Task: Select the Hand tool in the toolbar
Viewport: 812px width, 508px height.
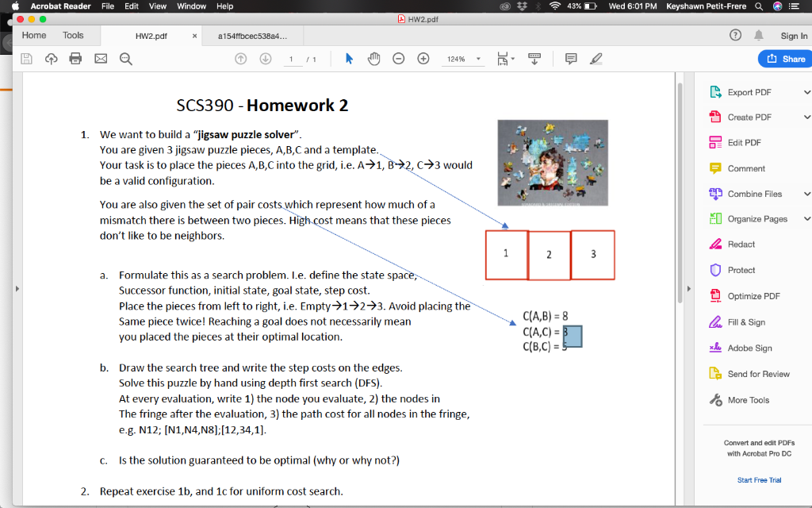Action: point(373,57)
